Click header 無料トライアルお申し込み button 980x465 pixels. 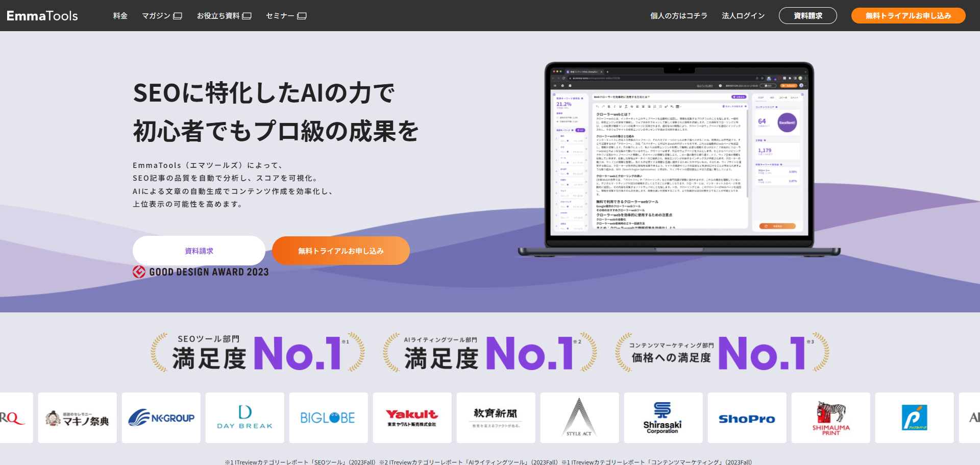point(908,16)
